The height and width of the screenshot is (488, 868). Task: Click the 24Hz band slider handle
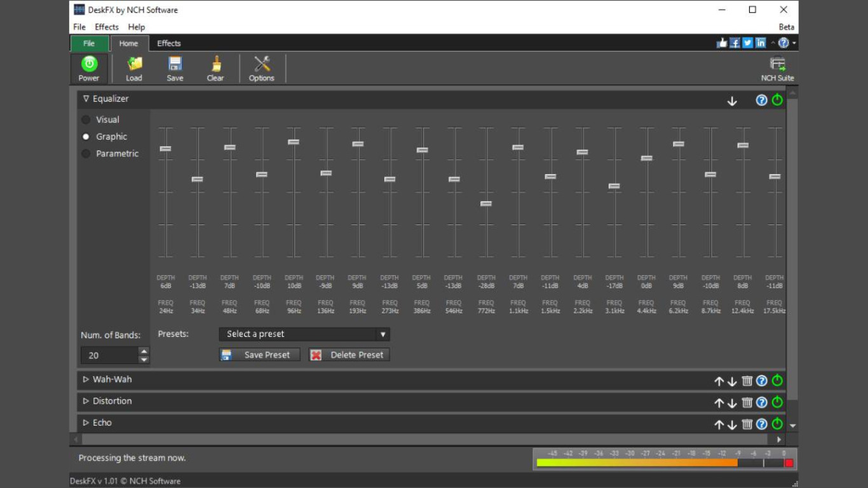(165, 149)
